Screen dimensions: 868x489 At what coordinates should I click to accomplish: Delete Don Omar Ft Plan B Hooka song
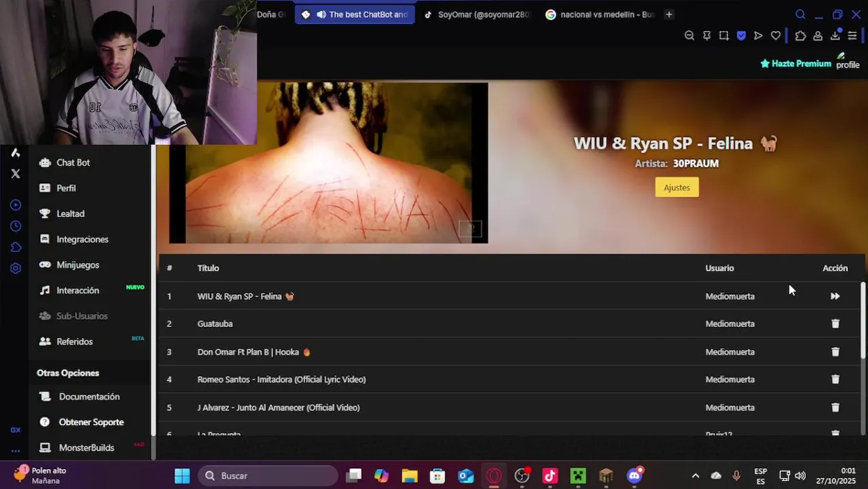point(835,352)
